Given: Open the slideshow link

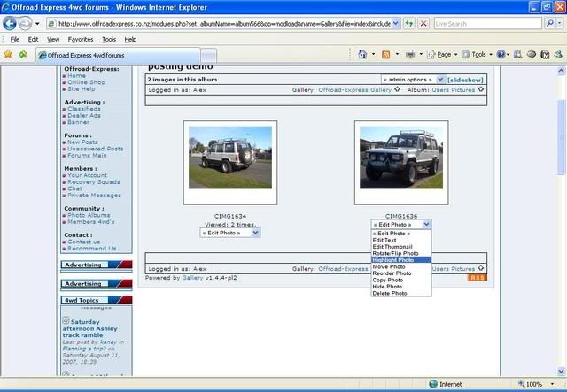Looking at the screenshot, I should [x=465, y=80].
